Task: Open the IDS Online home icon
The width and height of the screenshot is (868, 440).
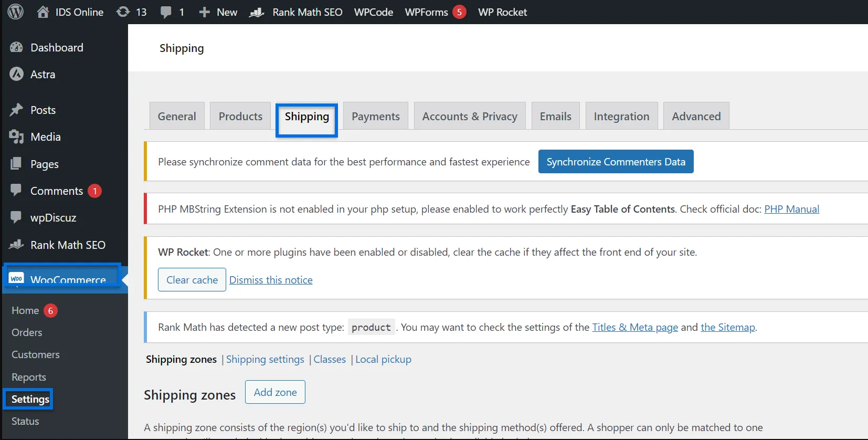Action: pyautogui.click(x=43, y=12)
